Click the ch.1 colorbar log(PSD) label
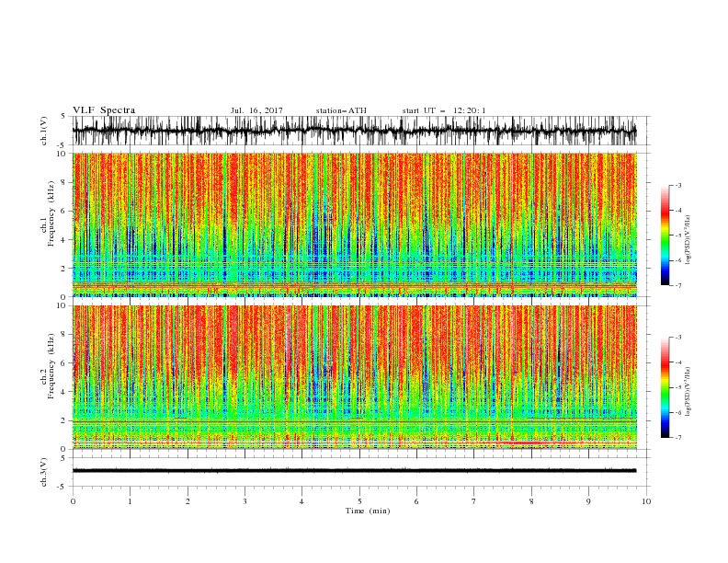 (688, 240)
